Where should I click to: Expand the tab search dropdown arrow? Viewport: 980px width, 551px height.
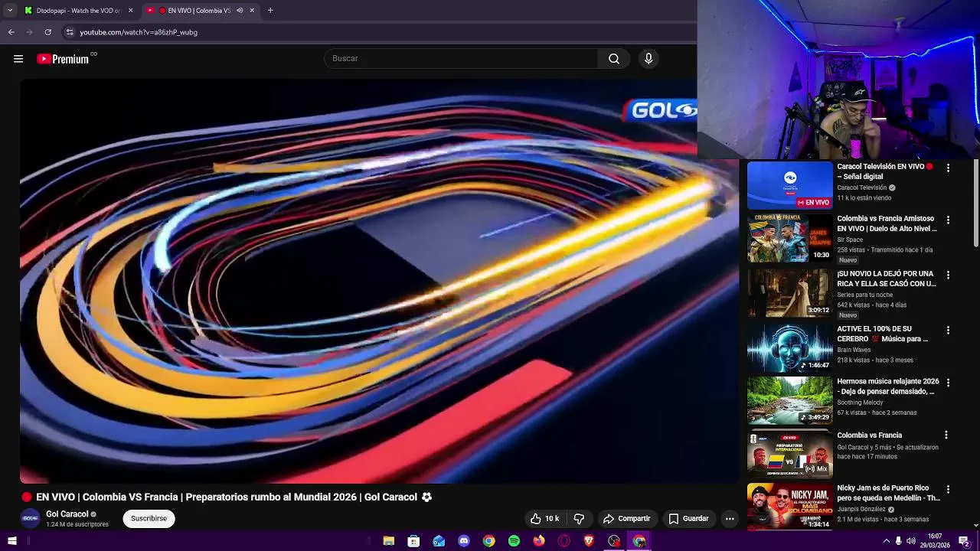10,11
